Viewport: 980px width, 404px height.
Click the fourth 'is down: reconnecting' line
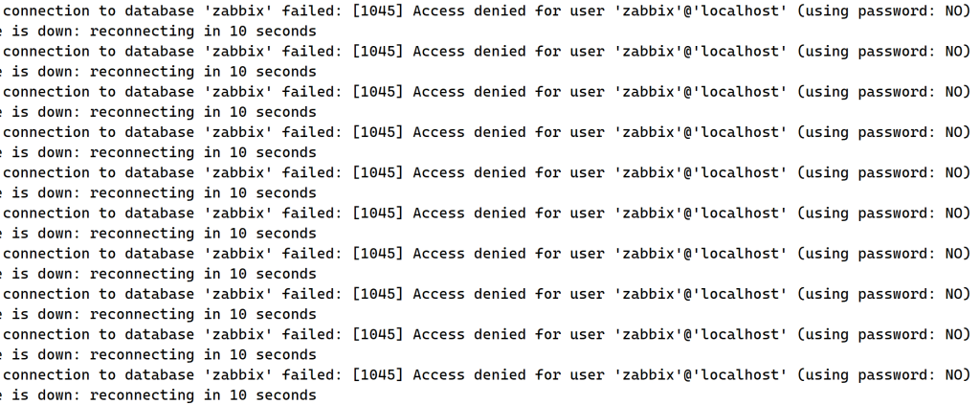[158, 152]
